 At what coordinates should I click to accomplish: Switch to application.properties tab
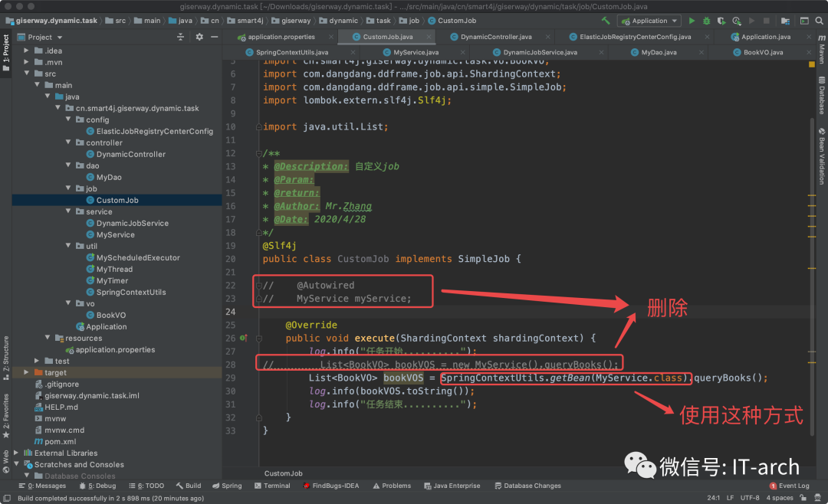click(x=281, y=37)
